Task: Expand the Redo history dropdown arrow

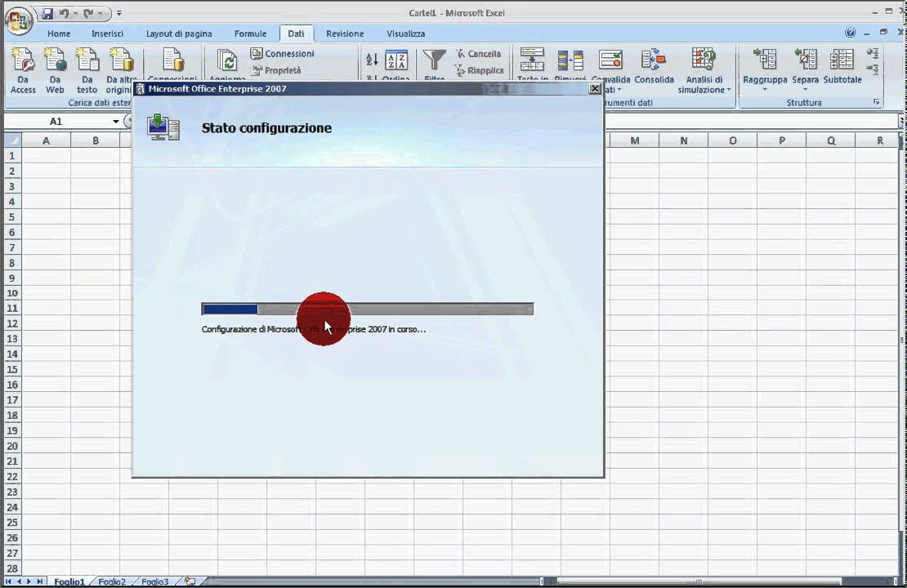Action: [x=100, y=13]
